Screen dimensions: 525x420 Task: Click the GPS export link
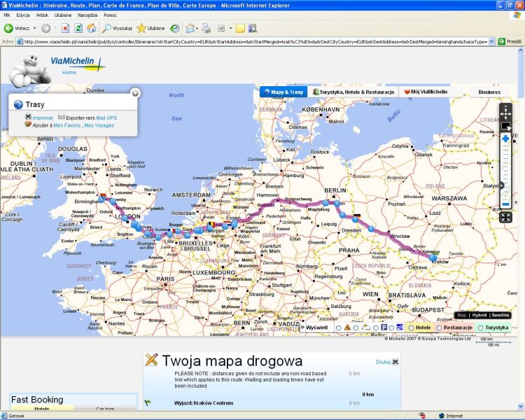click(112, 118)
